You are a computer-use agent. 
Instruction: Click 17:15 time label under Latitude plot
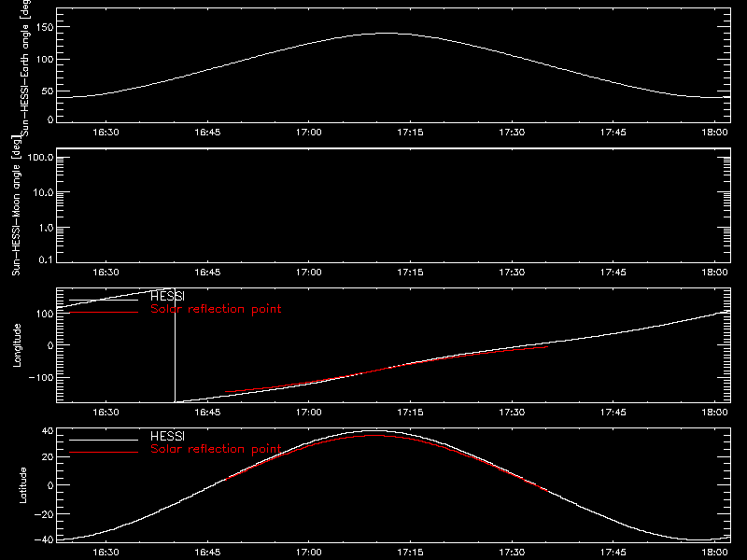[x=410, y=553]
